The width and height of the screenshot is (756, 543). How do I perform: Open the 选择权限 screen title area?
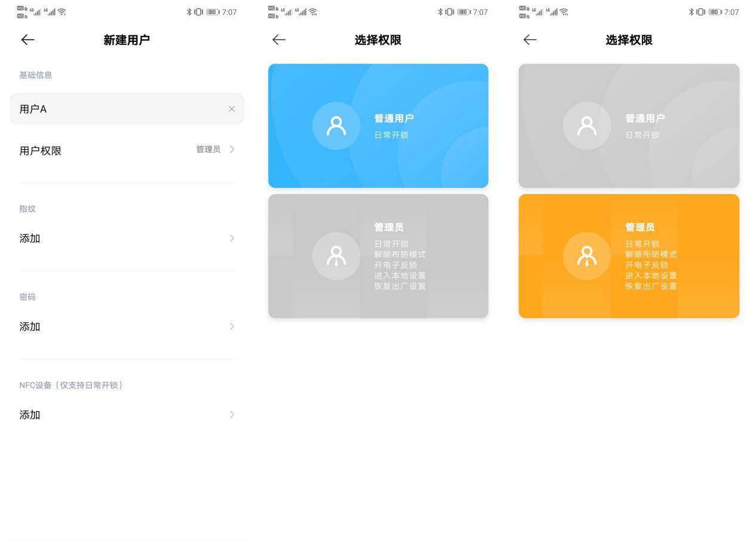point(378,41)
